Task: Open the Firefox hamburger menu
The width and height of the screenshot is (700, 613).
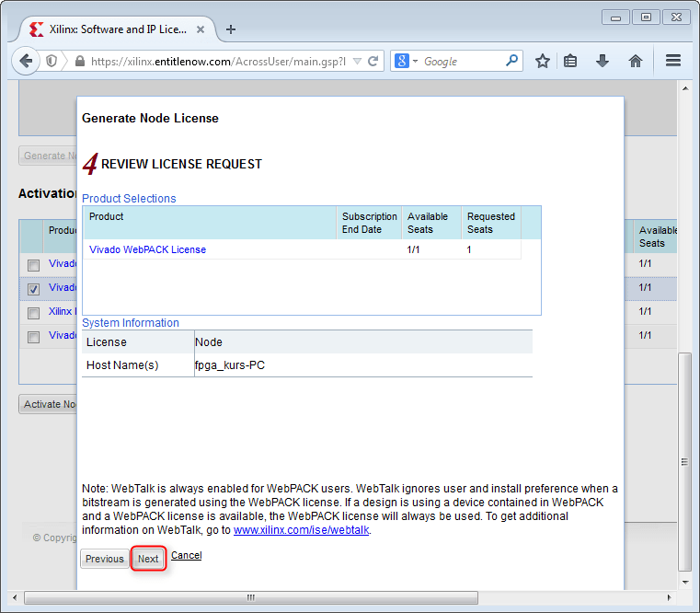Action: [673, 61]
